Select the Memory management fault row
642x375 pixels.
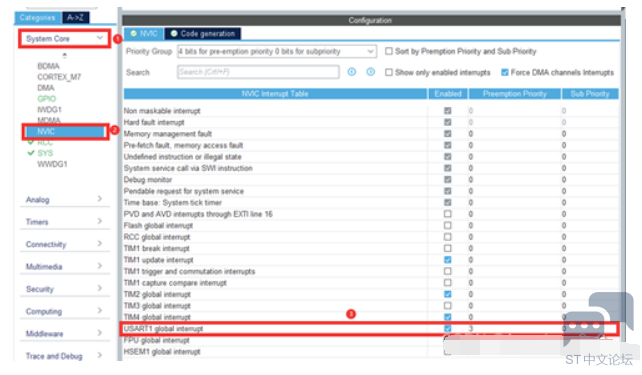pos(371,133)
